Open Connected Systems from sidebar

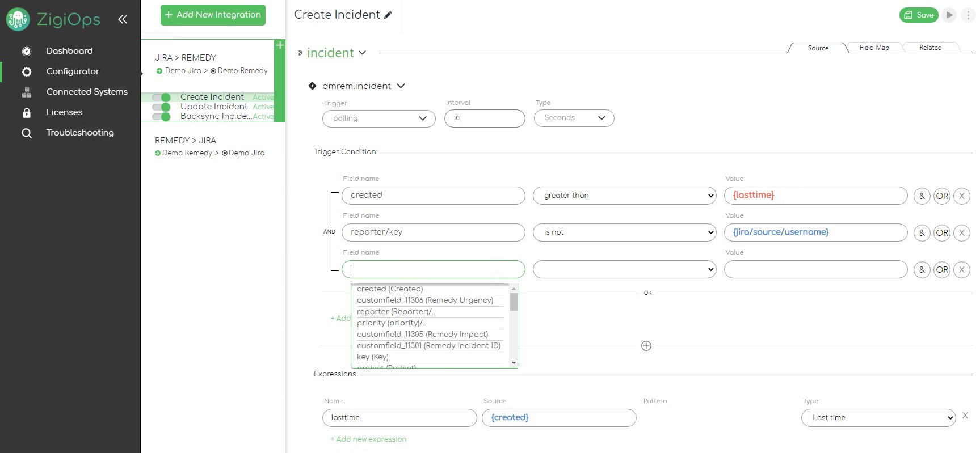[x=87, y=92]
